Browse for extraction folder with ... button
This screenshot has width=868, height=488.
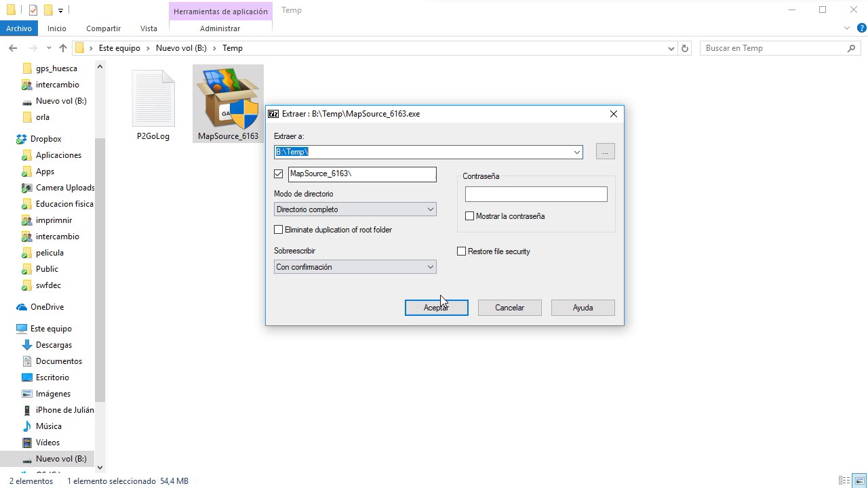coord(605,152)
